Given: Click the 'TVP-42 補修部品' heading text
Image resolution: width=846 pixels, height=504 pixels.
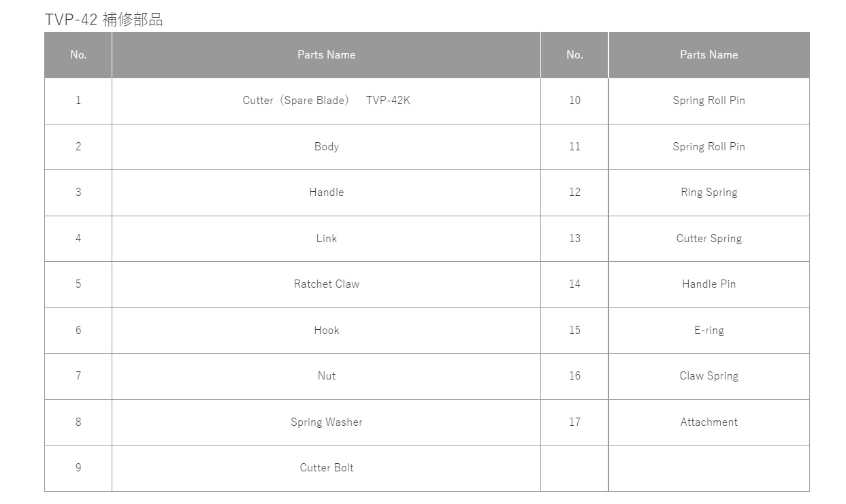Looking at the screenshot, I should pyautogui.click(x=103, y=20).
